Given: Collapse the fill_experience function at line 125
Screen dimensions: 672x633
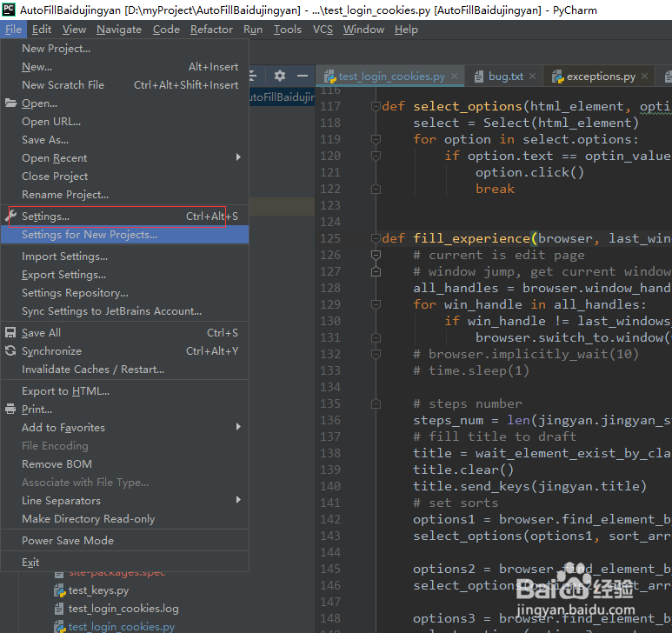Looking at the screenshot, I should coord(376,238).
